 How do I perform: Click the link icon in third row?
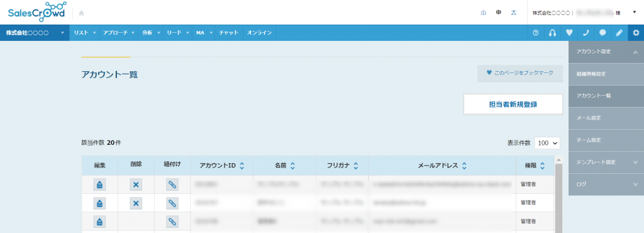pos(172,222)
